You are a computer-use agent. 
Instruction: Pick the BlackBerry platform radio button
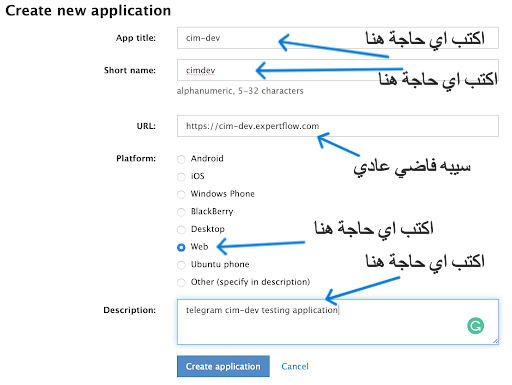(181, 212)
